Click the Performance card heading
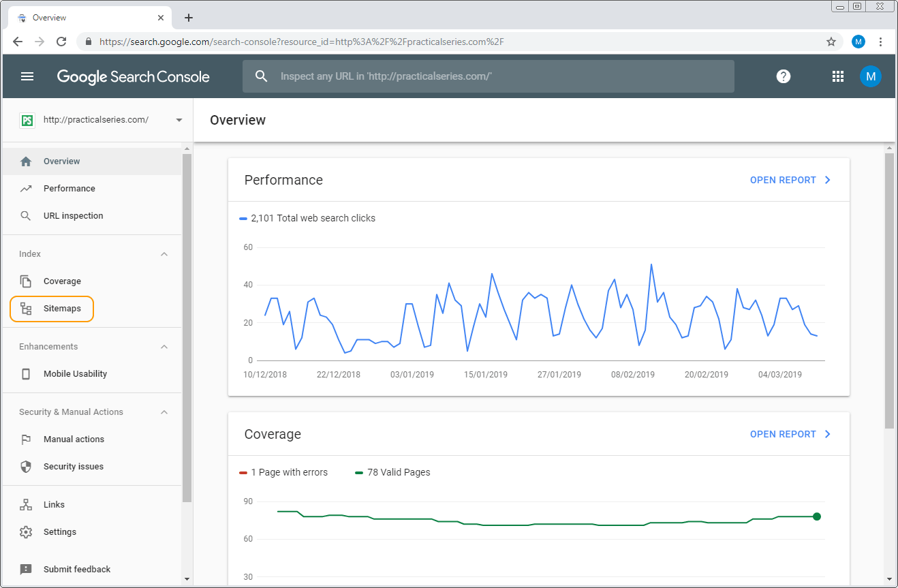 coord(283,180)
